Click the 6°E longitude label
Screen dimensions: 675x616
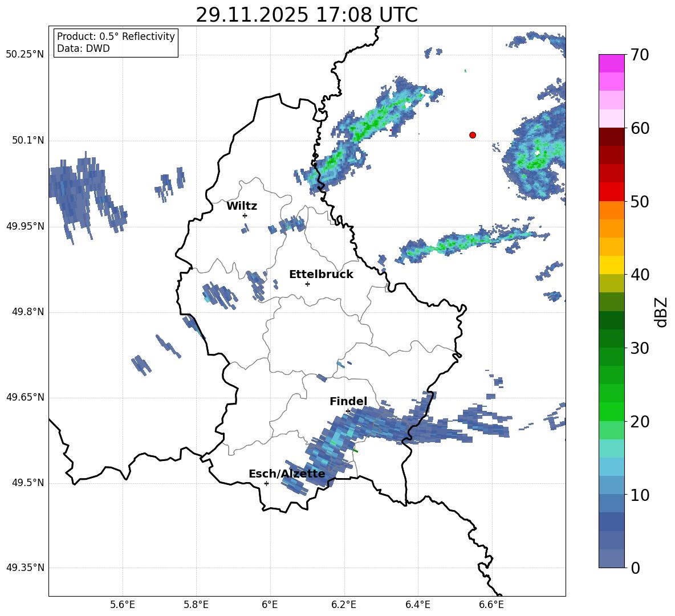pos(270,605)
